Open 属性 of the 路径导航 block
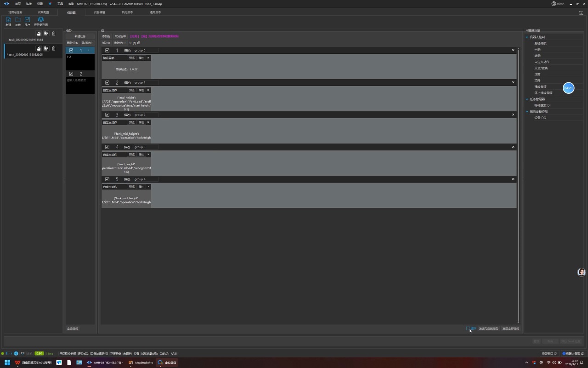The height and width of the screenshot is (368, 588). [x=141, y=58]
